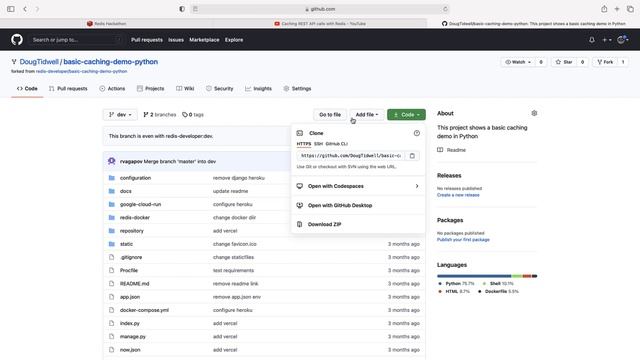The image size is (640, 360).
Task: Click the google-cloud-run folder icon
Action: [112, 204]
